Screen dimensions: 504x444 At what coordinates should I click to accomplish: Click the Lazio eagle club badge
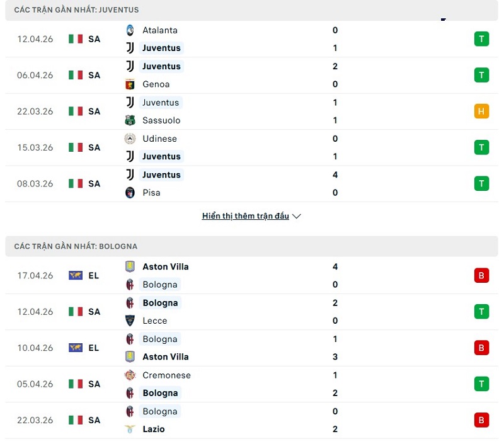130,429
